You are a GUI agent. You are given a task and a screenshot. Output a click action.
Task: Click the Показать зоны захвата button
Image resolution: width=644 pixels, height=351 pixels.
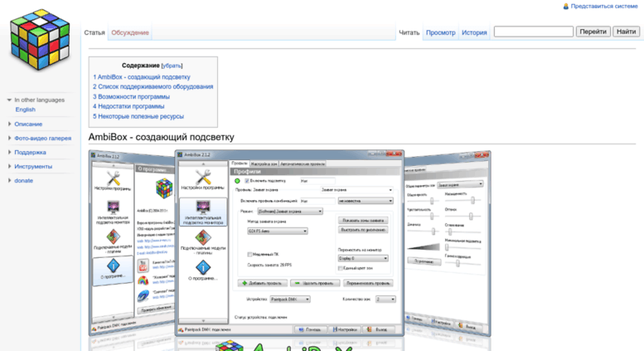pos(363,220)
